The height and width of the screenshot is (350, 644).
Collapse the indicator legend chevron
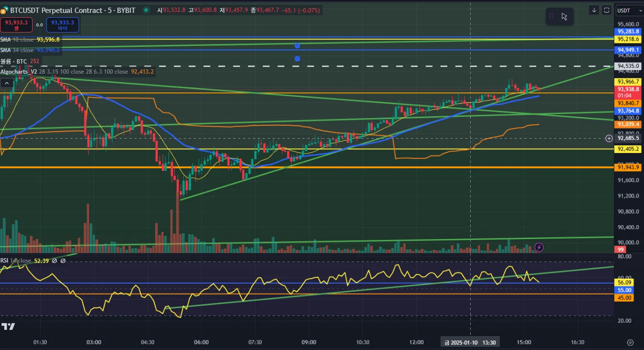coord(7,83)
